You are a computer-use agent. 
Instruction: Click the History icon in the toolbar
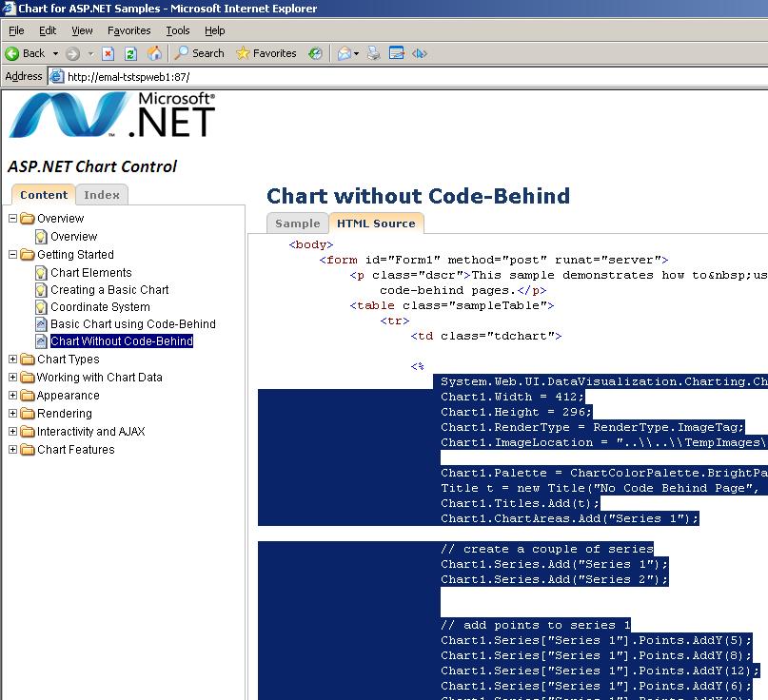pyautogui.click(x=315, y=53)
